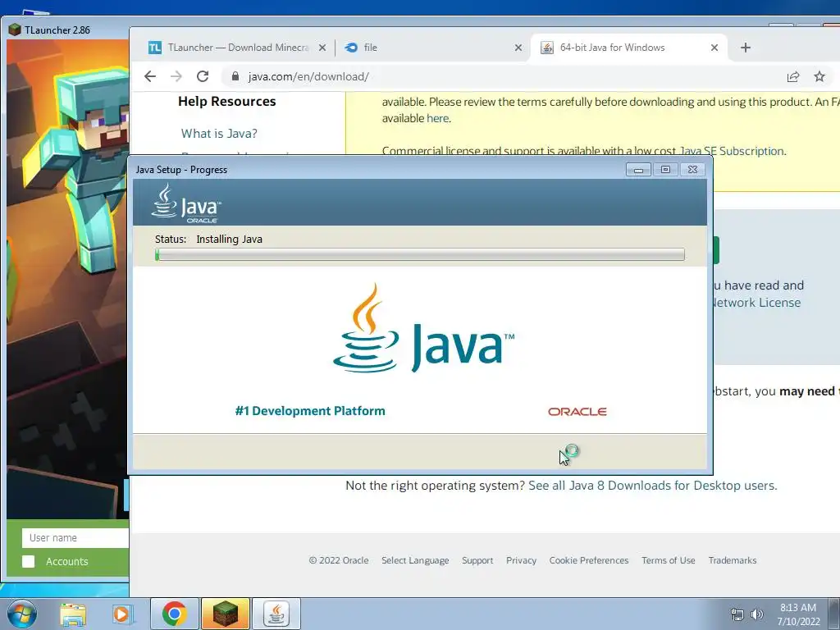The image size is (840, 630).
Task: Open a new Chrome tab
Action: coord(745,48)
